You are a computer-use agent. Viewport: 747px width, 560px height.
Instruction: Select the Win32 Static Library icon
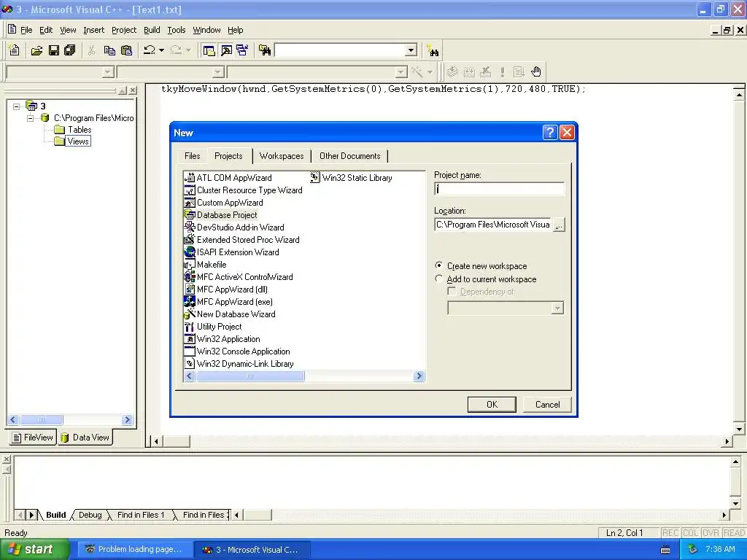pos(314,178)
